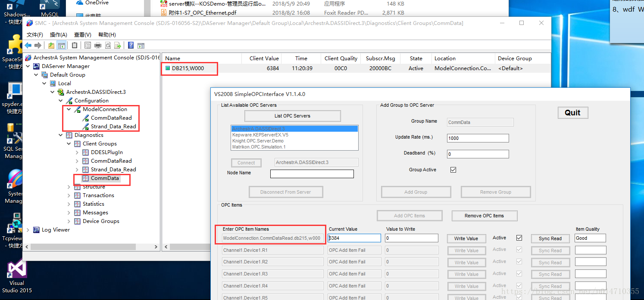Click the Up One Level folder icon
This screenshot has width=644, height=300.
[52, 45]
